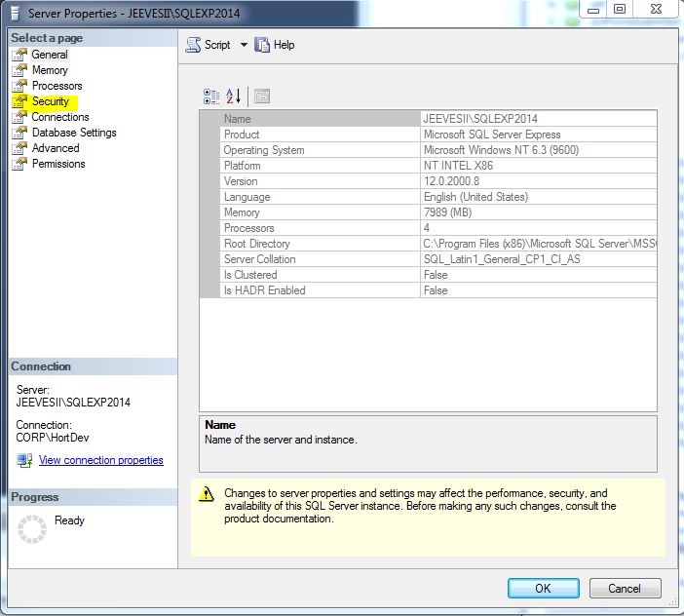684x616 pixels.
Task: Click the Security page icon
Action: click(x=19, y=101)
